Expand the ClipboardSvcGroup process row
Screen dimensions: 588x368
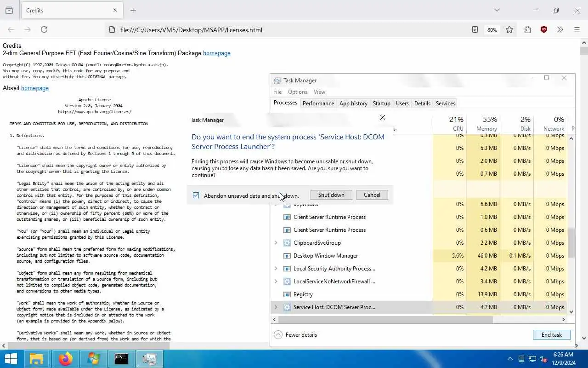(276, 243)
